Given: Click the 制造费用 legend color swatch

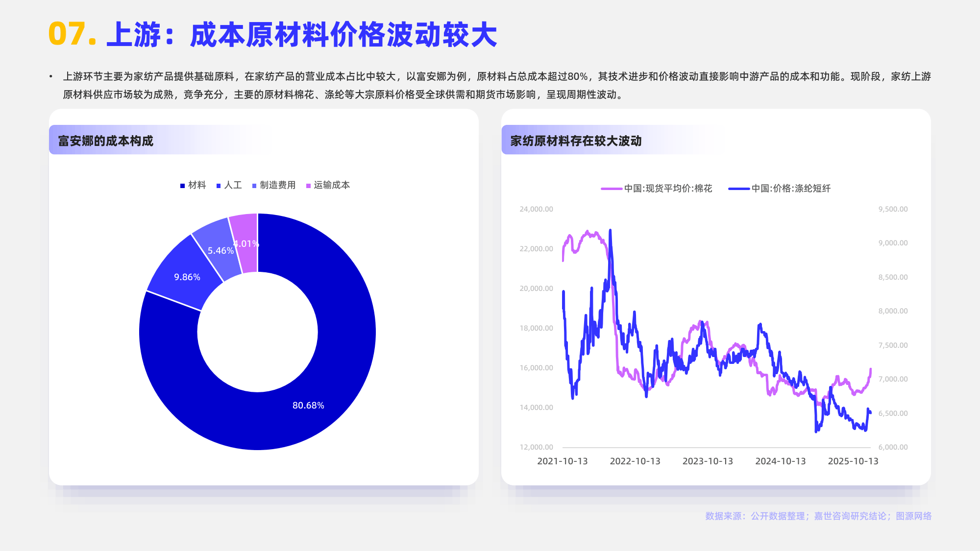Looking at the screenshot, I should point(254,186).
